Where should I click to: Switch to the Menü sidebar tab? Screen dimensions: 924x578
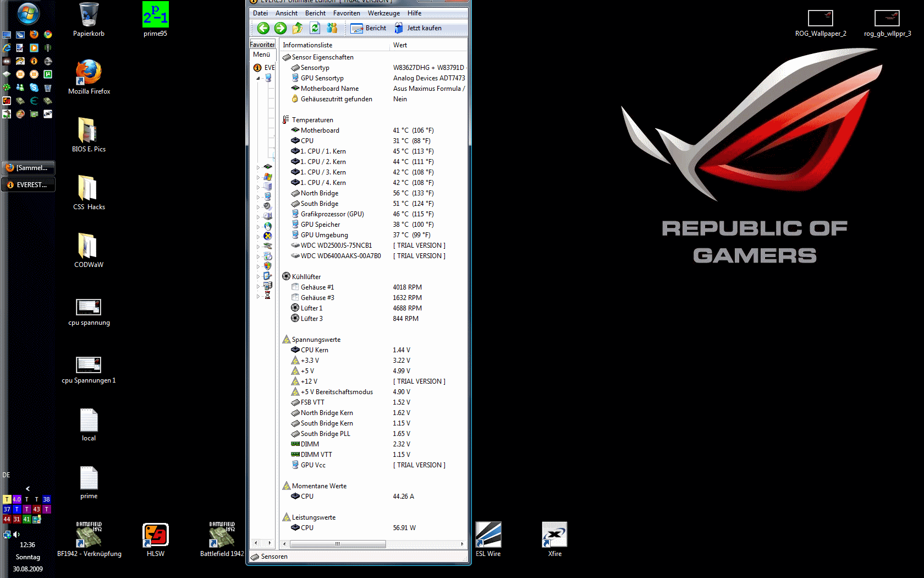click(x=261, y=54)
